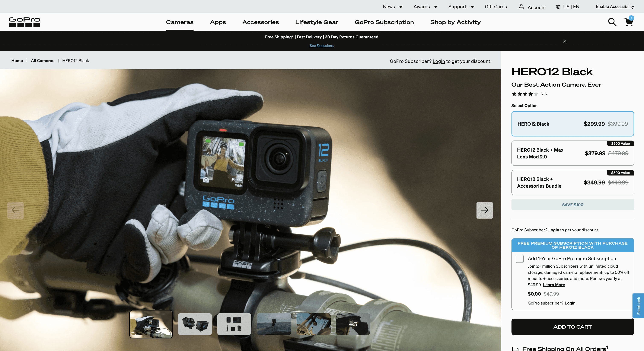Image resolution: width=644 pixels, height=351 pixels.
Task: Open the Shop by Activity menu
Action: (x=455, y=22)
